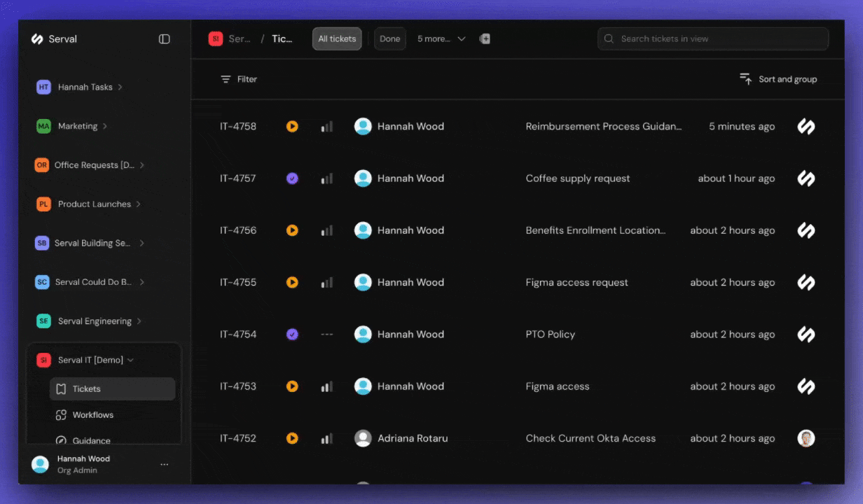863x504 pixels.
Task: Click the orange status icon on ticket IT-4758
Action: (292, 126)
